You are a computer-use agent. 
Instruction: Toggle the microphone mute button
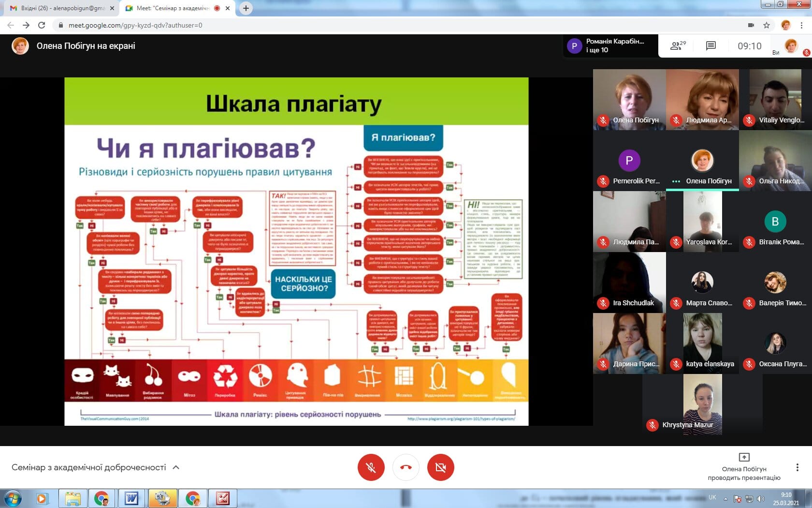371,467
